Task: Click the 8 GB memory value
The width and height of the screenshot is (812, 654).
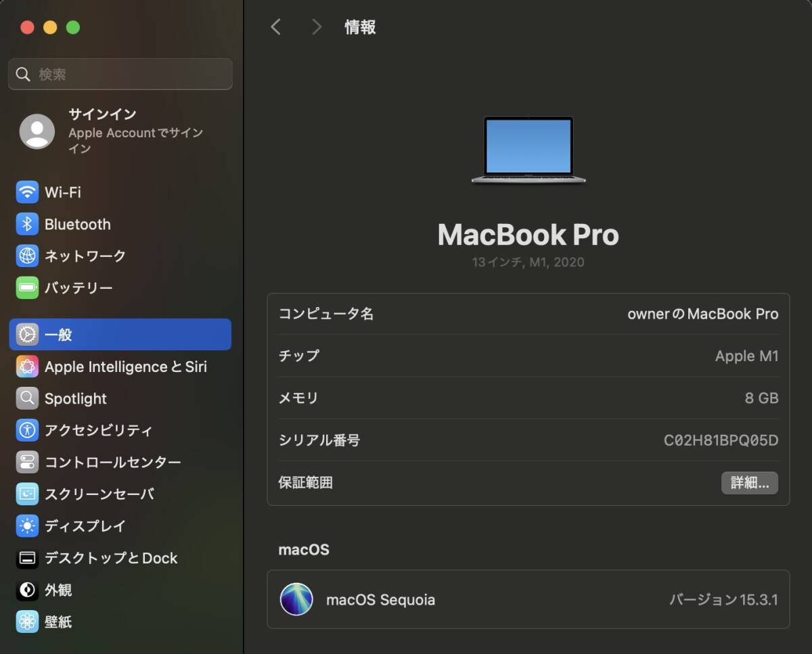Action: (762, 398)
